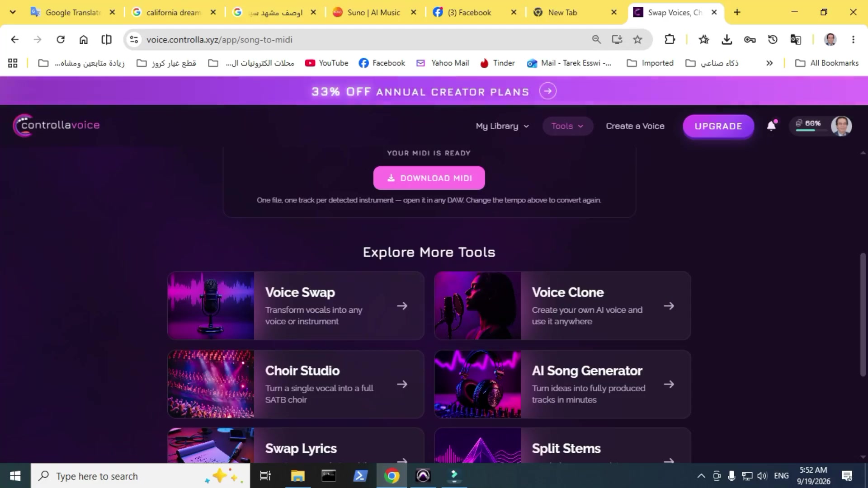Viewport: 868px width, 488px height.
Task: Open File Explorer from the taskbar
Action: [297, 476]
